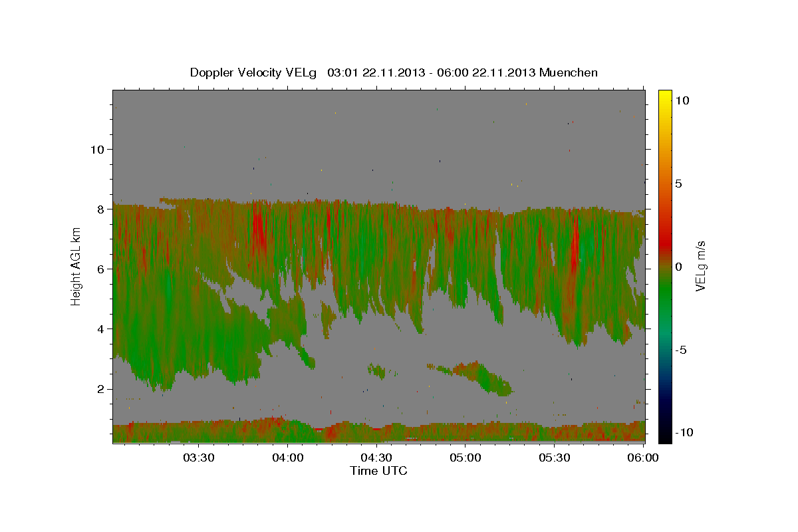Image resolution: width=798 pixels, height=532 pixels.
Task: Click the height tick label 2
Action: pos(100,389)
